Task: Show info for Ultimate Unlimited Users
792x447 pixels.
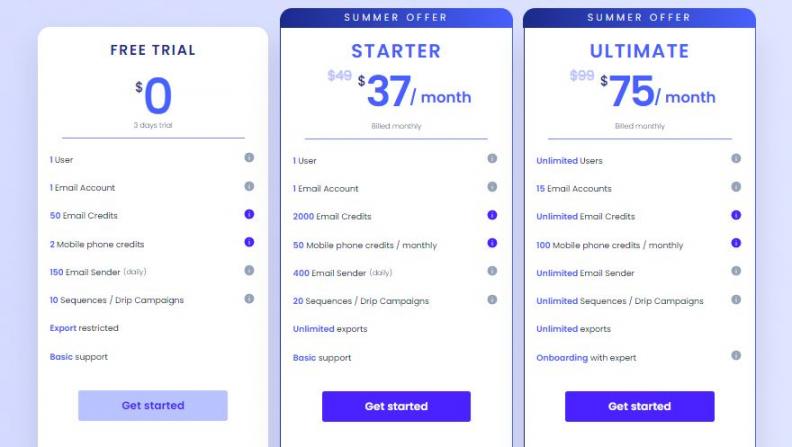Action: click(x=736, y=159)
